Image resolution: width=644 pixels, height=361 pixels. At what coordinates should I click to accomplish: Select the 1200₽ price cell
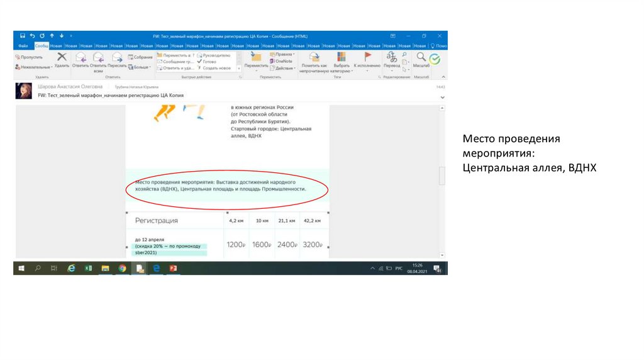(236, 245)
